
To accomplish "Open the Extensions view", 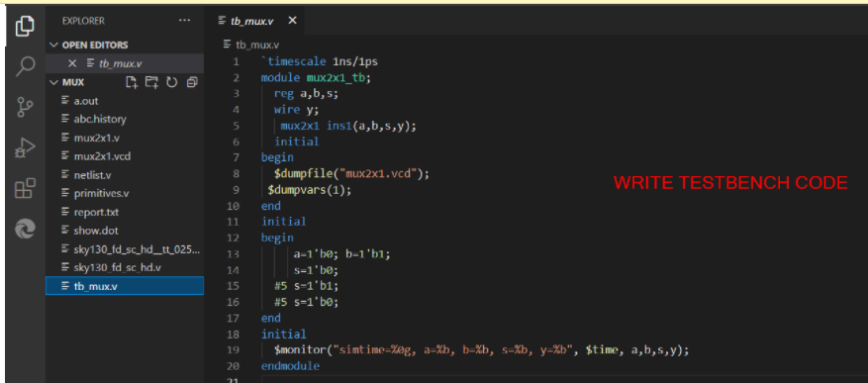I will point(25,188).
